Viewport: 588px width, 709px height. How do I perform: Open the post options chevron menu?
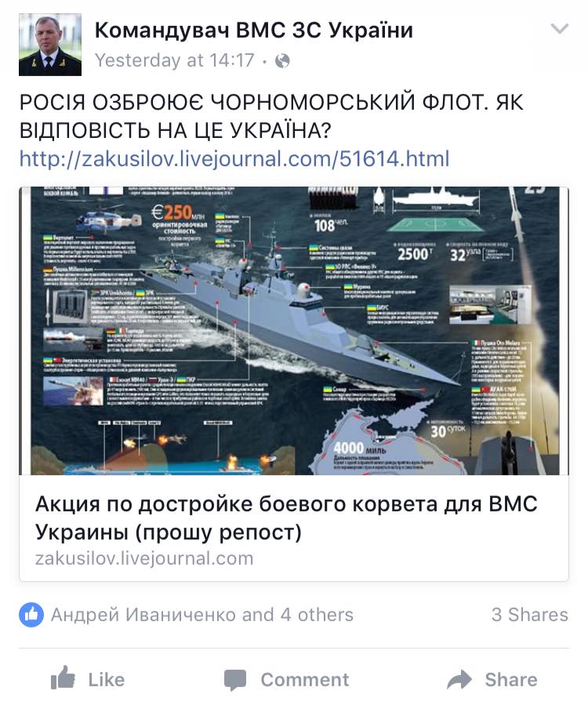[x=560, y=29]
